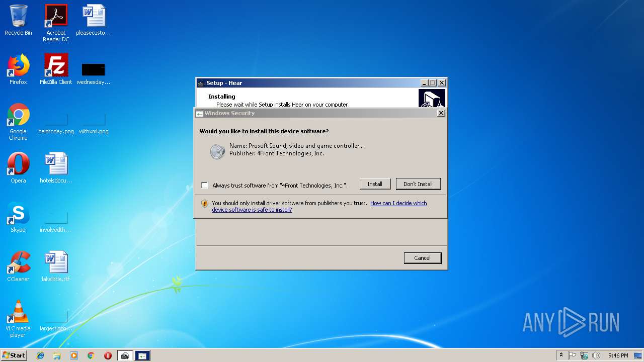The height and width of the screenshot is (362, 644).
Task: Launch Acrobat Reader DC shortcut
Action: pyautogui.click(x=56, y=23)
